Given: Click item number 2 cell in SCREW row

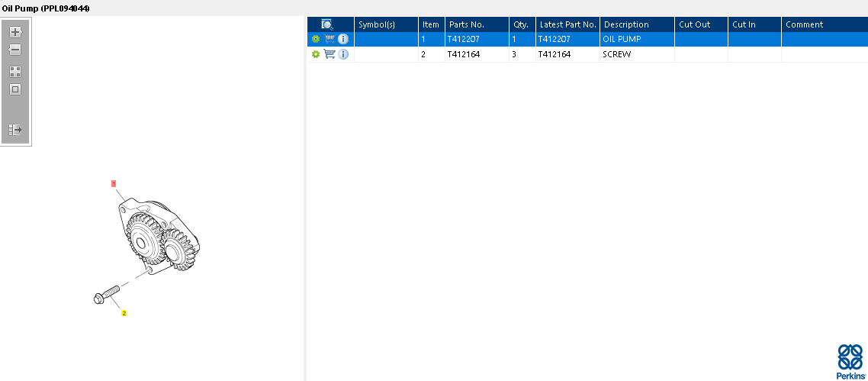Looking at the screenshot, I should (431, 55).
